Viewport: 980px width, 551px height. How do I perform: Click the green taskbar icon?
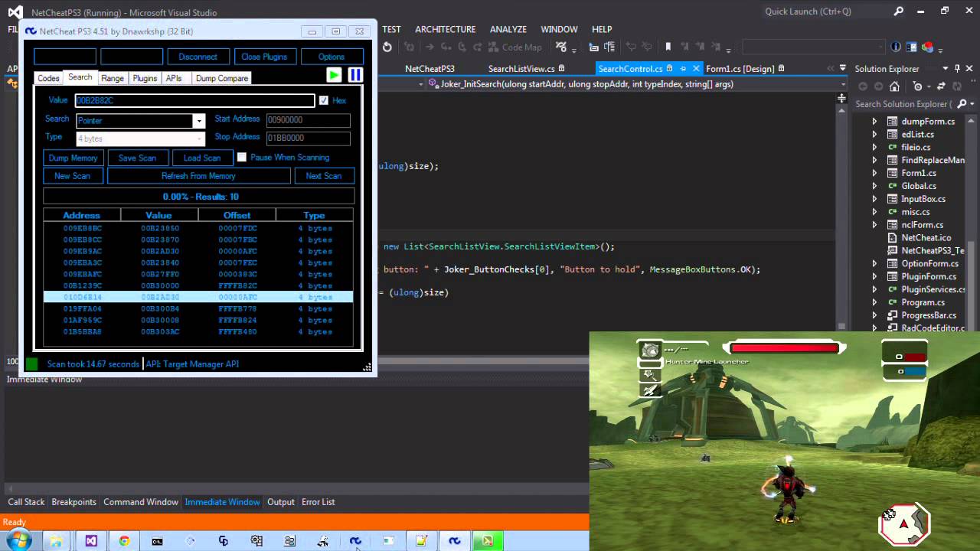pos(488,541)
